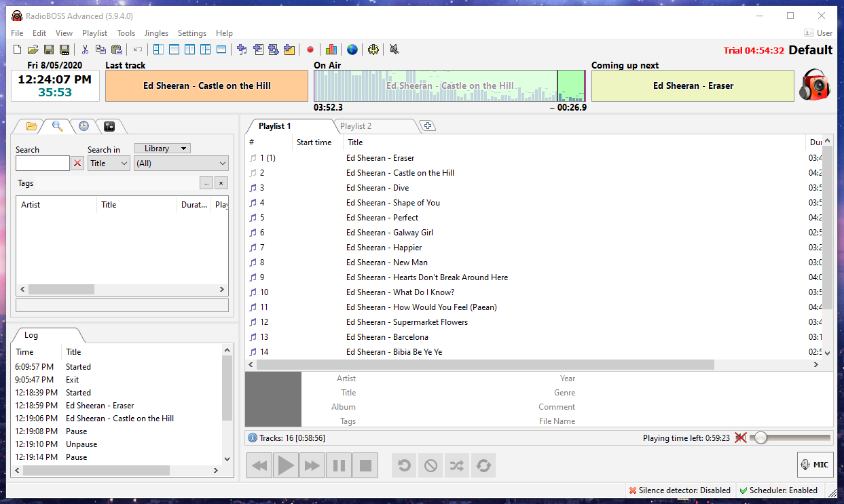Copy tracks with the copy icon

[100, 50]
